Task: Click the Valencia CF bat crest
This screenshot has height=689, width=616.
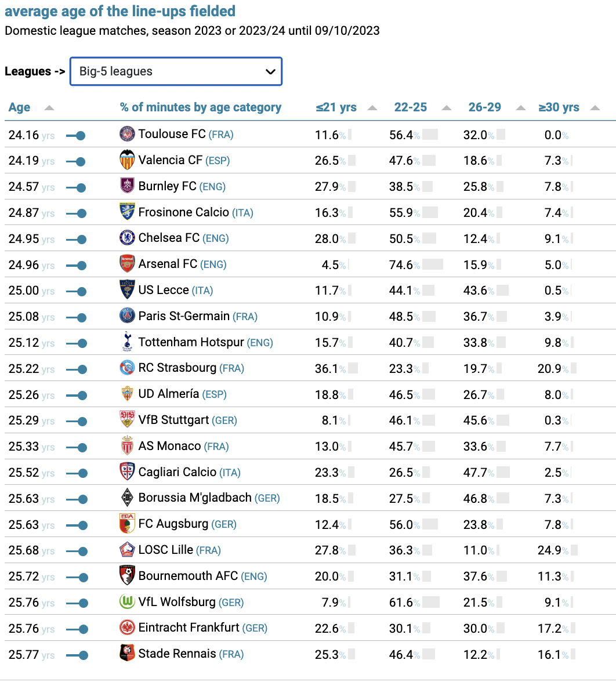Action: pyautogui.click(x=127, y=159)
